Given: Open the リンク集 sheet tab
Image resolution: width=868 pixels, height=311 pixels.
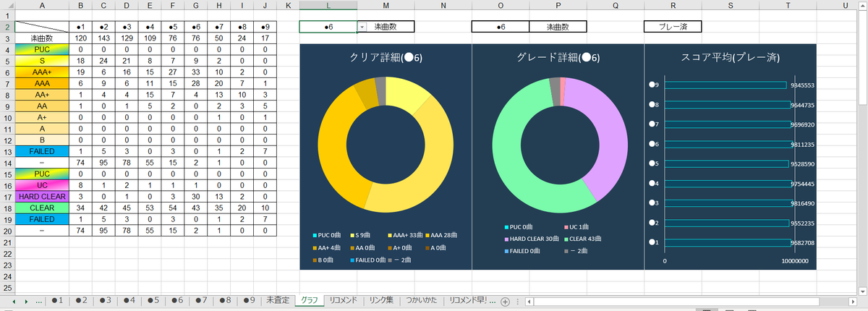Looking at the screenshot, I should 380,301.
